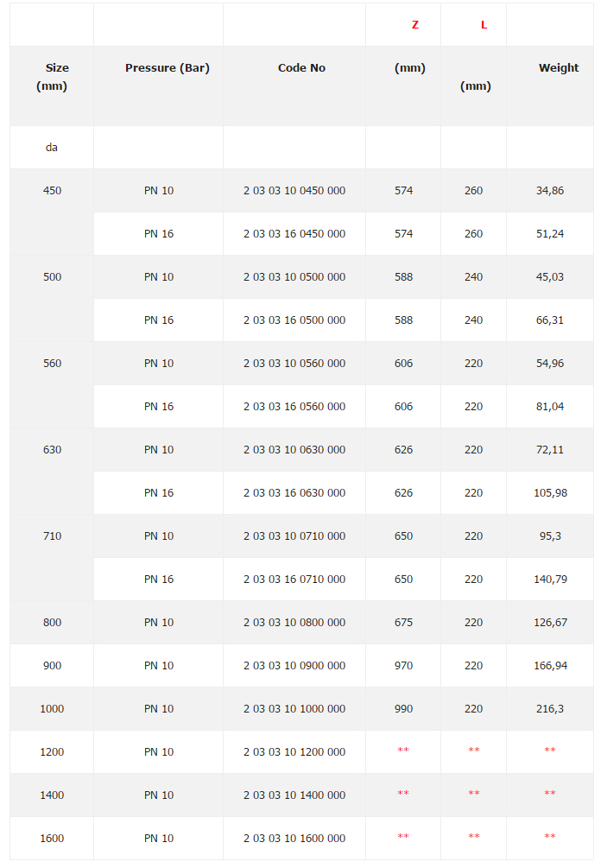Viewport: 607px width, 868px height.
Task: Click the weight value 140,79
Action: tap(550, 580)
